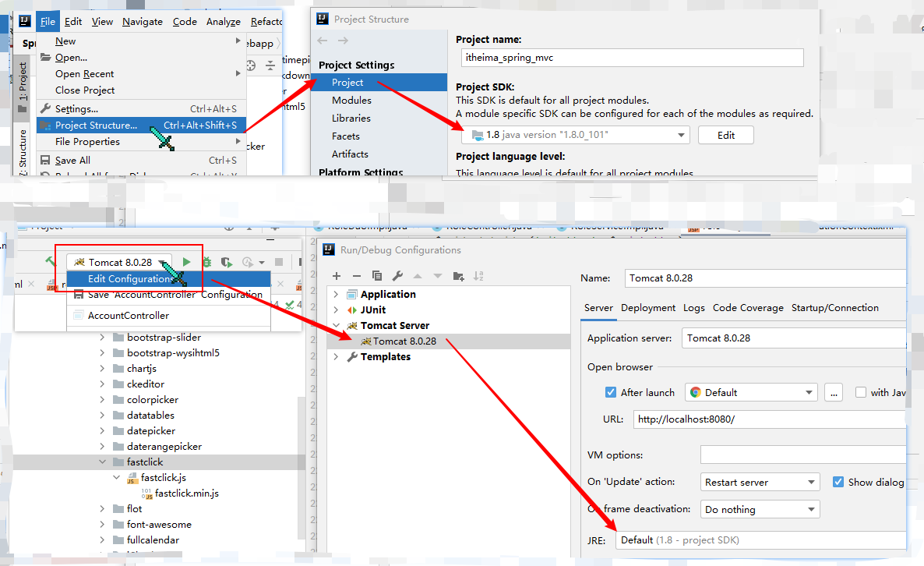Expand the Application configuration node

[336, 295]
